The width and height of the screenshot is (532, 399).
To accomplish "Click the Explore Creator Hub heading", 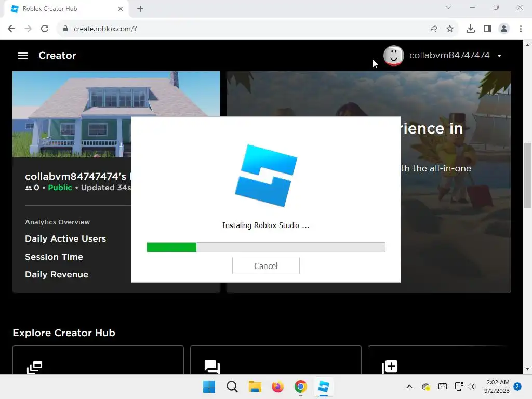I will pyautogui.click(x=64, y=332).
